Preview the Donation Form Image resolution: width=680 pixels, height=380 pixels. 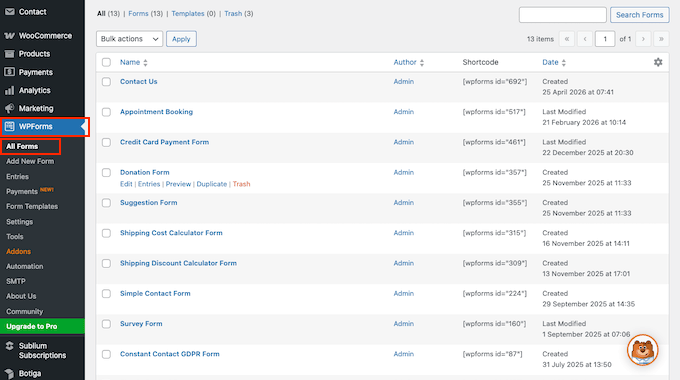point(178,184)
